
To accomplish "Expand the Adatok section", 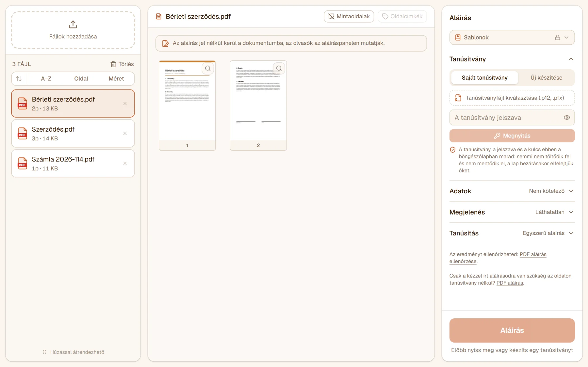I will coord(512,191).
